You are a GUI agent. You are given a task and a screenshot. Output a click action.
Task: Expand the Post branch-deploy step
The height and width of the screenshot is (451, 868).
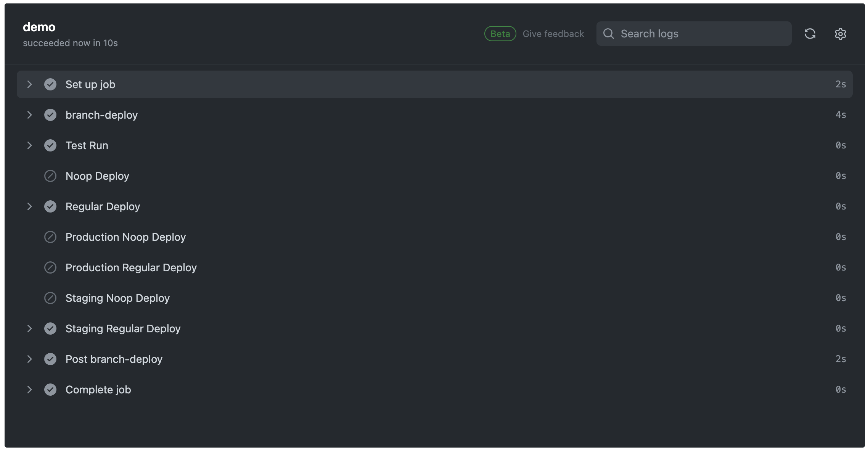(30, 359)
